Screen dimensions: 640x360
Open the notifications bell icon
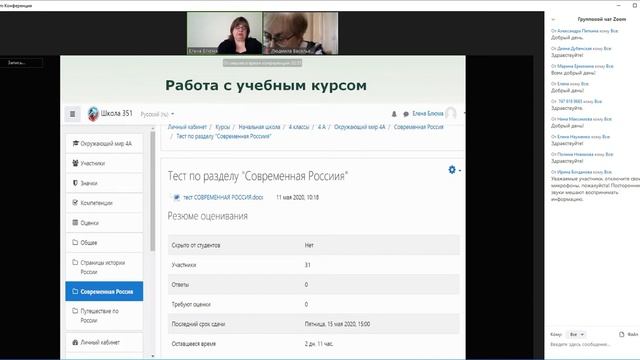394,114
